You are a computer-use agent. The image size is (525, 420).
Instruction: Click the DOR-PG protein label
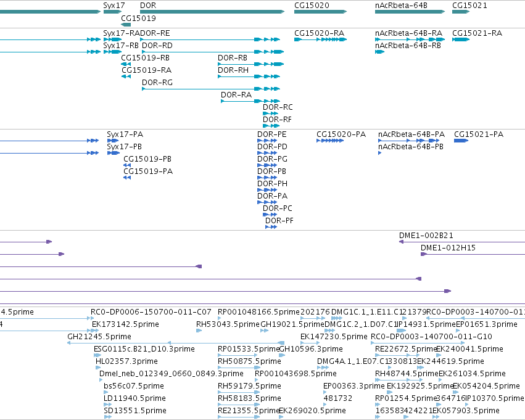(273, 159)
